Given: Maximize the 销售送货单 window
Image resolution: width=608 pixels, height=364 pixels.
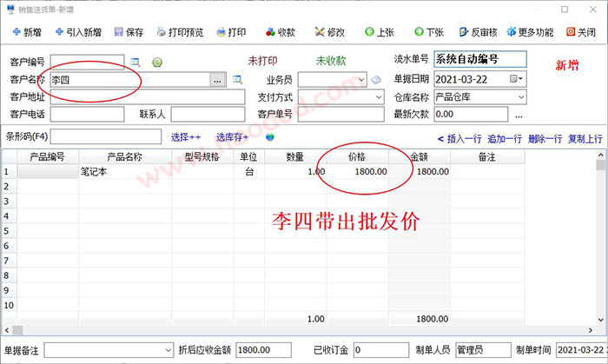Looking at the screenshot, I should pyautogui.click(x=565, y=9).
